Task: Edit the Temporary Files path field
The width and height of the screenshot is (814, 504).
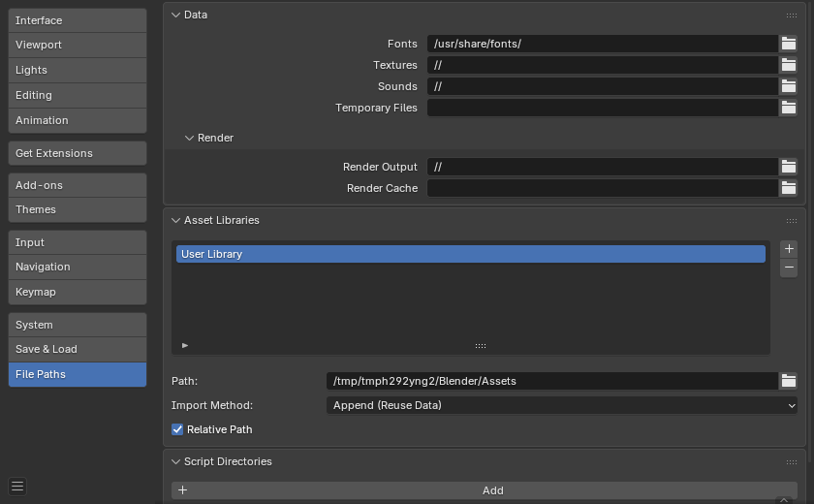Action: pos(603,108)
